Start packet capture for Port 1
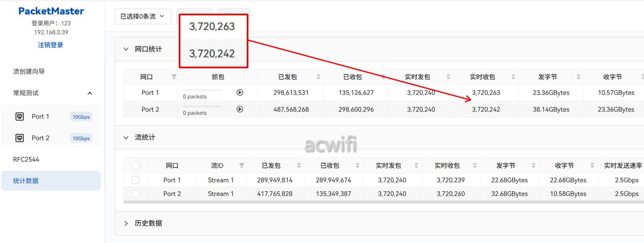 pyautogui.click(x=240, y=93)
